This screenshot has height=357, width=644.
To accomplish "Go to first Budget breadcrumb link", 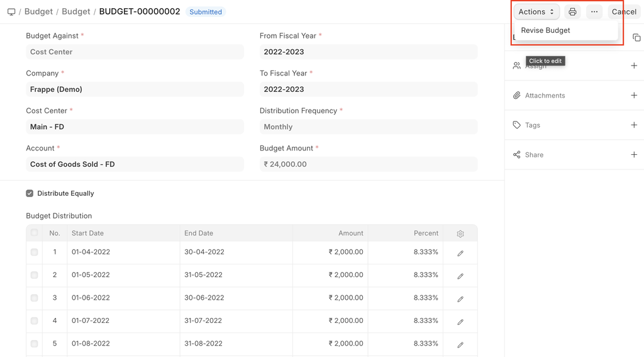I will click(x=38, y=12).
